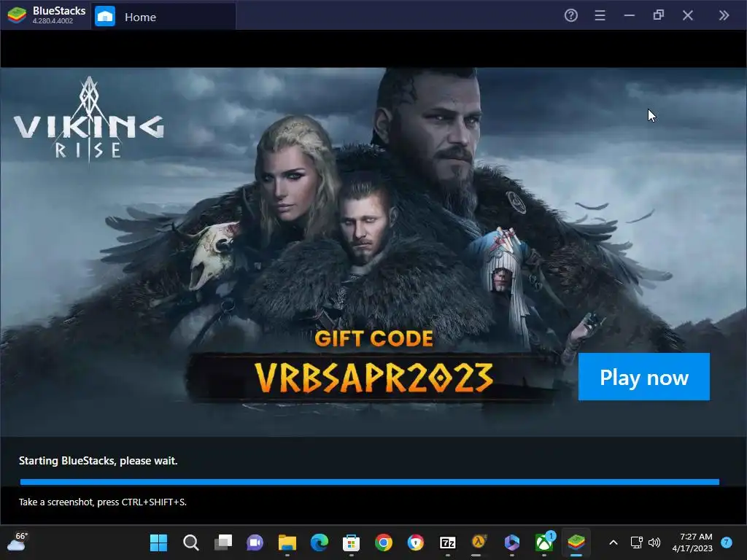
Task: Open Task View on the taskbar
Action: (223, 542)
